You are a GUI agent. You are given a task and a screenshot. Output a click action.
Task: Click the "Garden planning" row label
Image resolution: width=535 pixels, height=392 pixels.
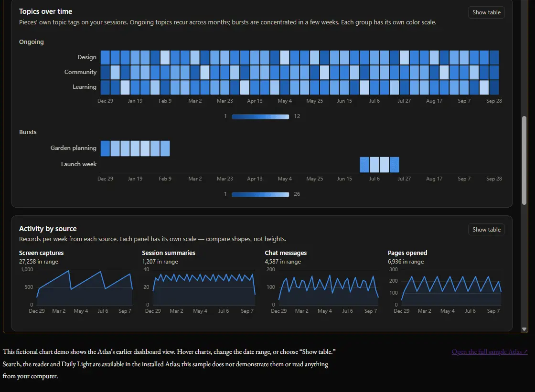(x=74, y=148)
